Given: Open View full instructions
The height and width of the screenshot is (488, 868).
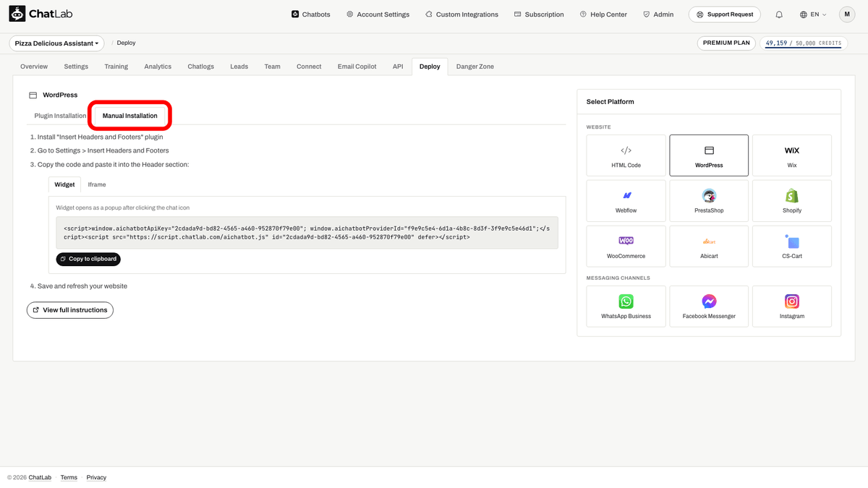Looking at the screenshot, I should (70, 310).
